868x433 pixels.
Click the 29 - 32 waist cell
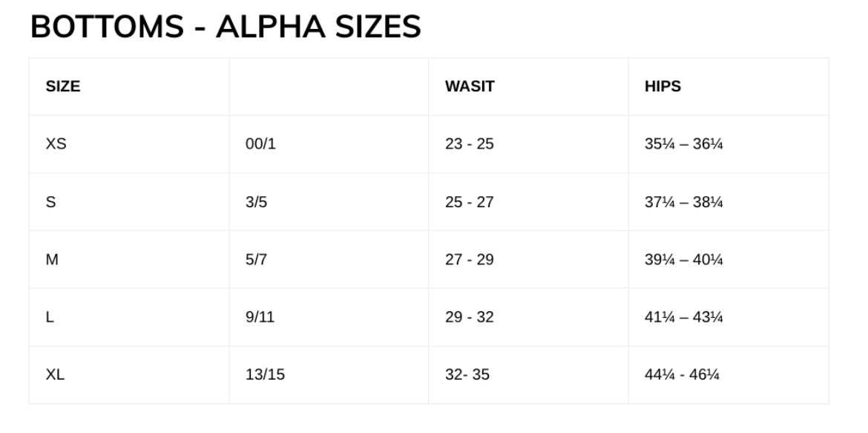pos(529,317)
